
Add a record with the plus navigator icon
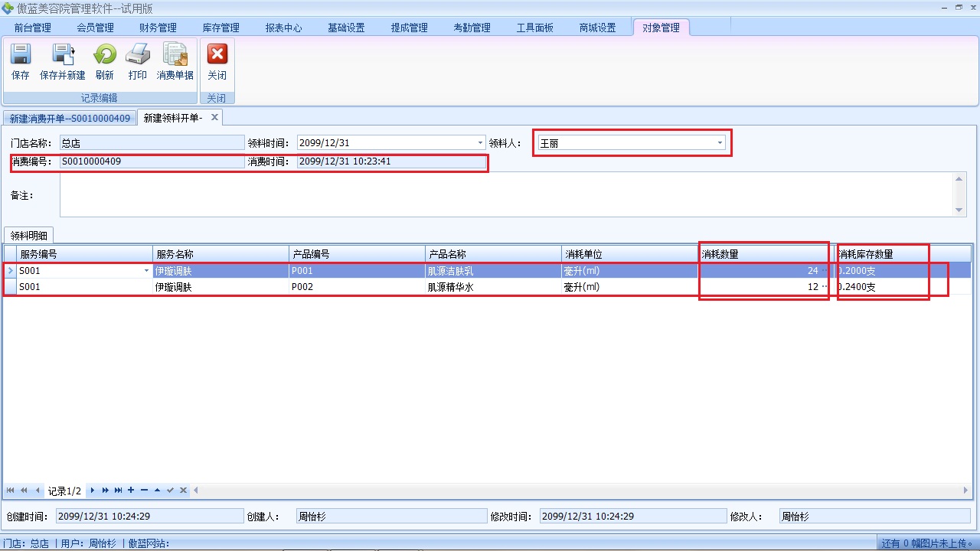[131, 490]
